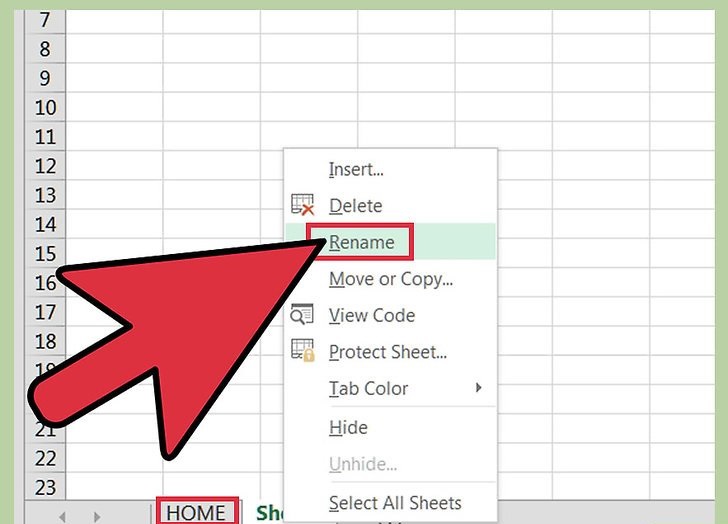Click the Delete sheet icon in the context menu
Image resolution: width=728 pixels, height=524 pixels.
coord(302,206)
